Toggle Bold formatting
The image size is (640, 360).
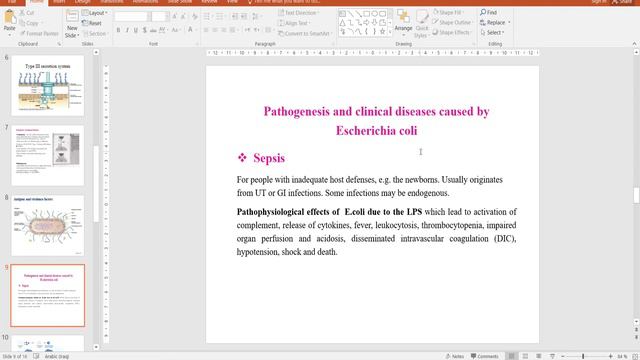[118, 30]
